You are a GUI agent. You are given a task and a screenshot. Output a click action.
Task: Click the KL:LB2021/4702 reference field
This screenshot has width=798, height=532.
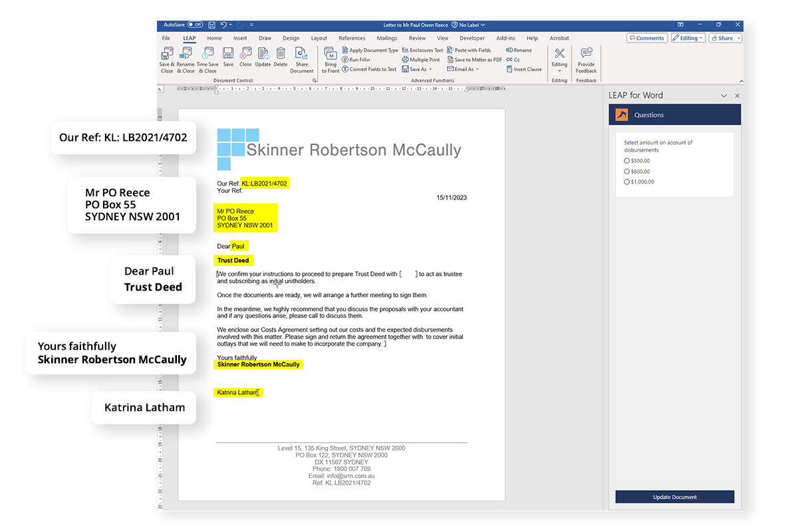[x=265, y=184]
